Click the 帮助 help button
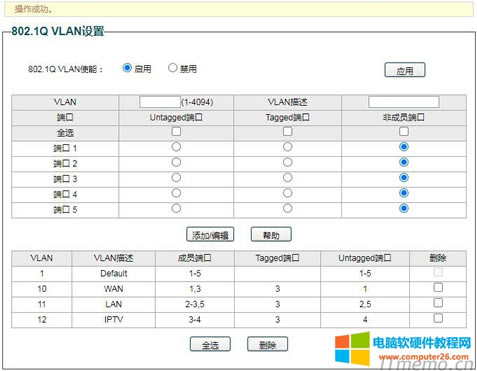 point(271,235)
